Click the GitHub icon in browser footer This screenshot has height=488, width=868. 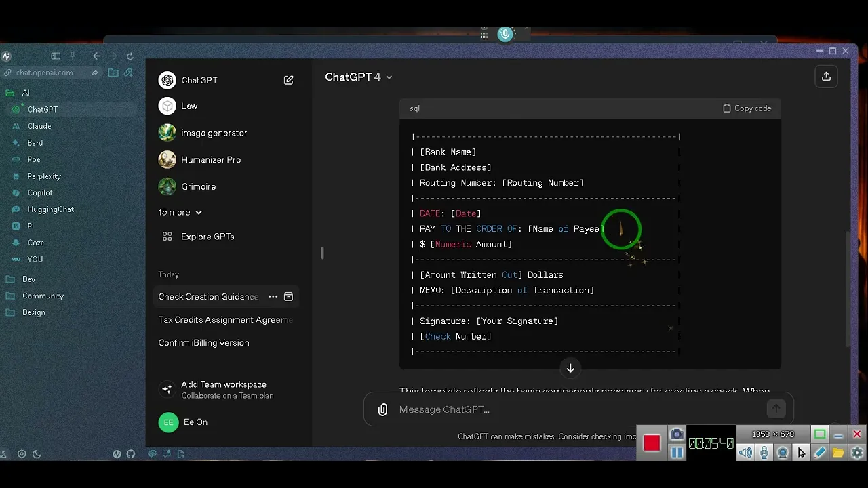(131, 454)
